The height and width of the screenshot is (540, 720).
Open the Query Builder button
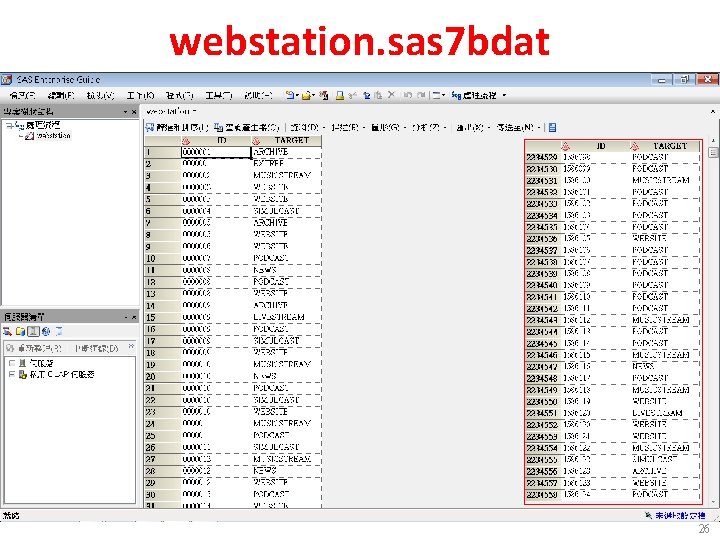click(247, 127)
